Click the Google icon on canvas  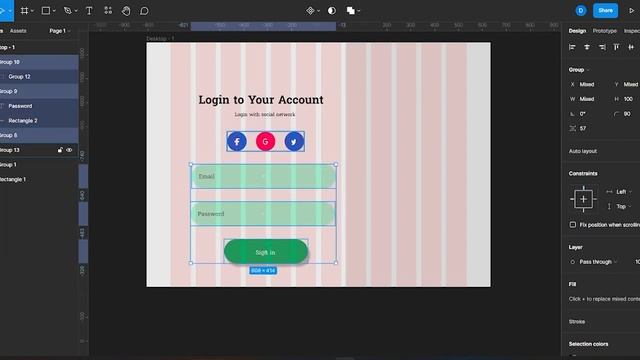pyautogui.click(x=265, y=141)
